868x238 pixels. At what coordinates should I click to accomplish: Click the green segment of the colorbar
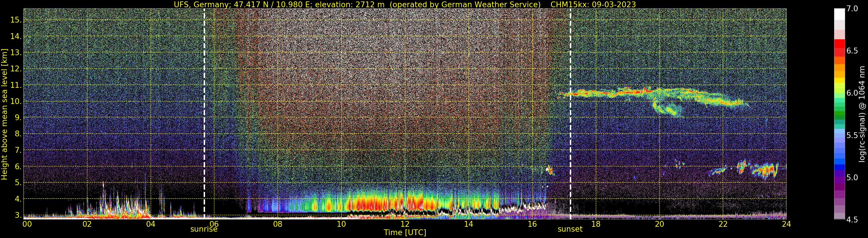tap(839, 114)
